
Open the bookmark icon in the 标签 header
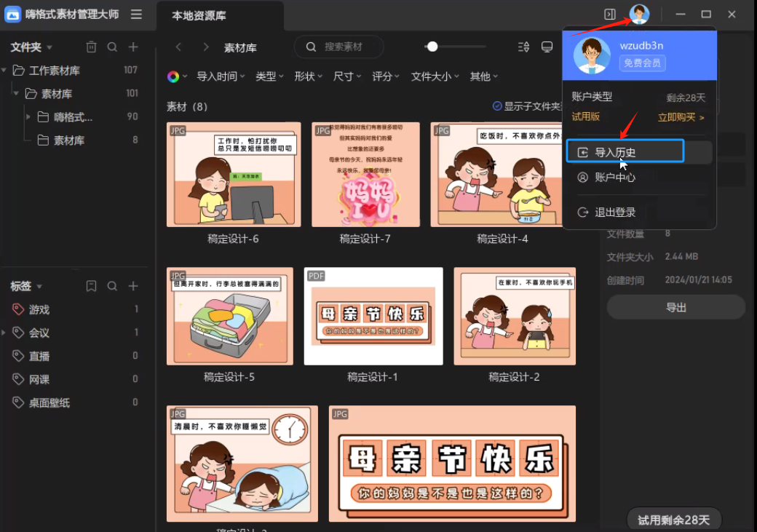pos(91,286)
